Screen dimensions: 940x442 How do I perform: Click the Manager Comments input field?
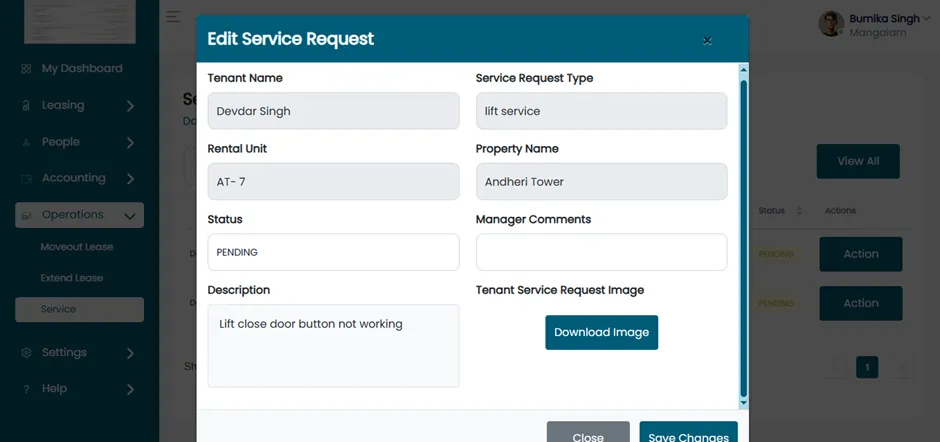(x=601, y=252)
